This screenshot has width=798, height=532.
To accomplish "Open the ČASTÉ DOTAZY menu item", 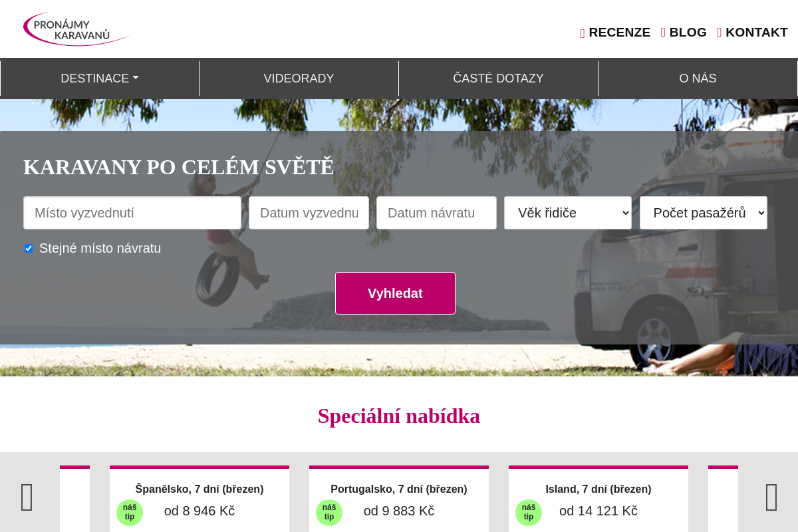I will coord(498,78).
